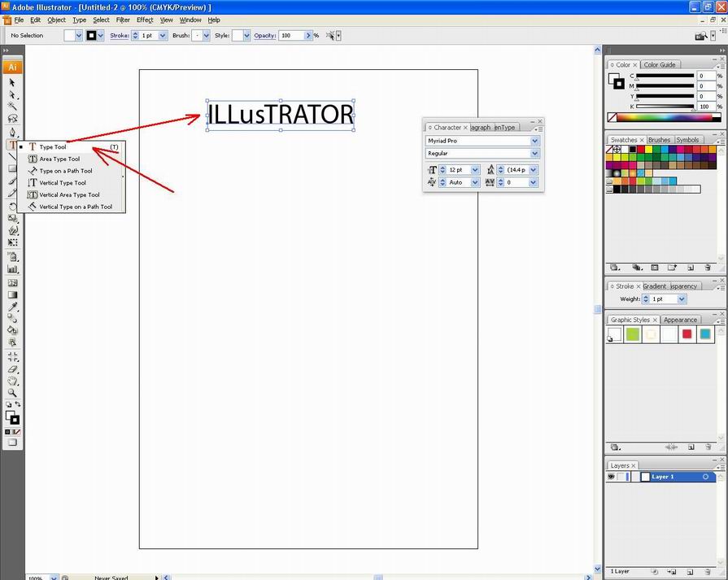
Task: Select the Gradient tool in toolbox
Action: (x=12, y=294)
